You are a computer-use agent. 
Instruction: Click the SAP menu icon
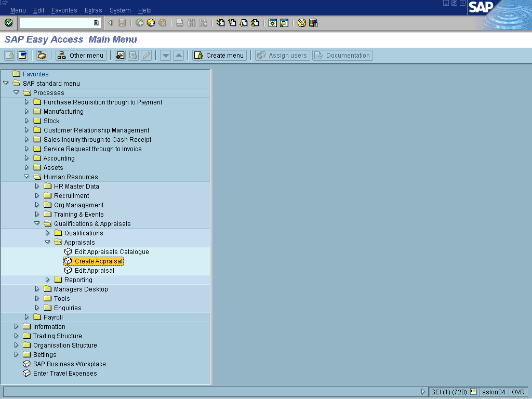(x=23, y=55)
